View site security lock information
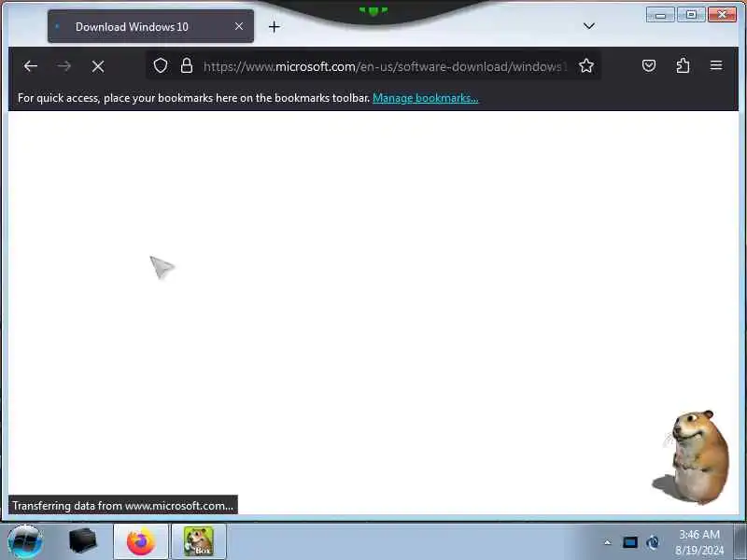Screen dimensions: 747x560 187,65
